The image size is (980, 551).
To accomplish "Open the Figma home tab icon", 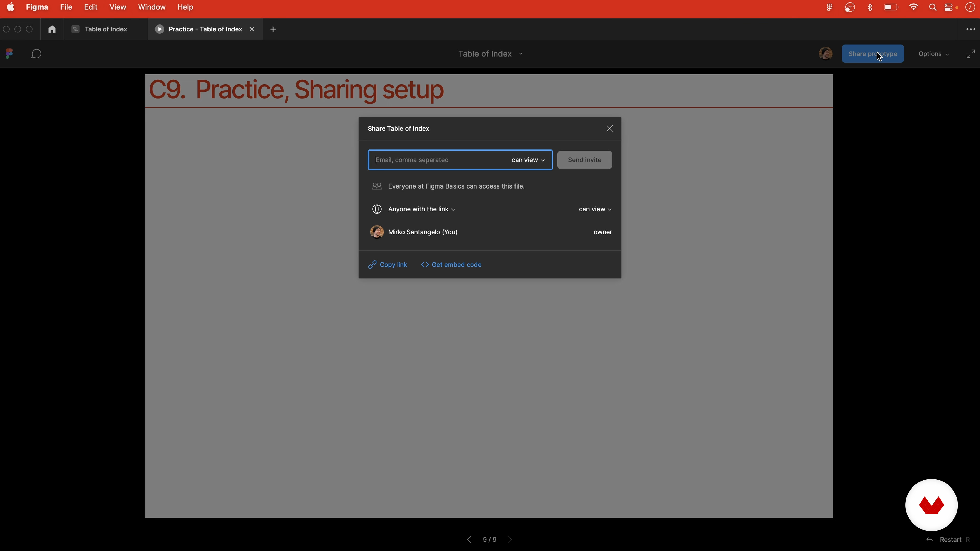I will coord(52,29).
